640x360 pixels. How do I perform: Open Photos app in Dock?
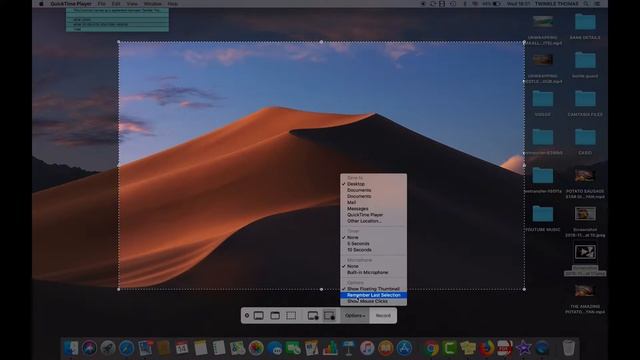(256, 348)
